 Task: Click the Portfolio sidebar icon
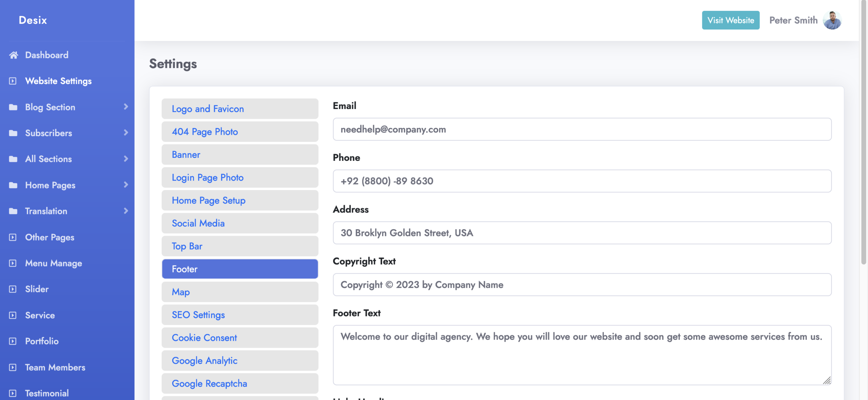[x=13, y=341]
